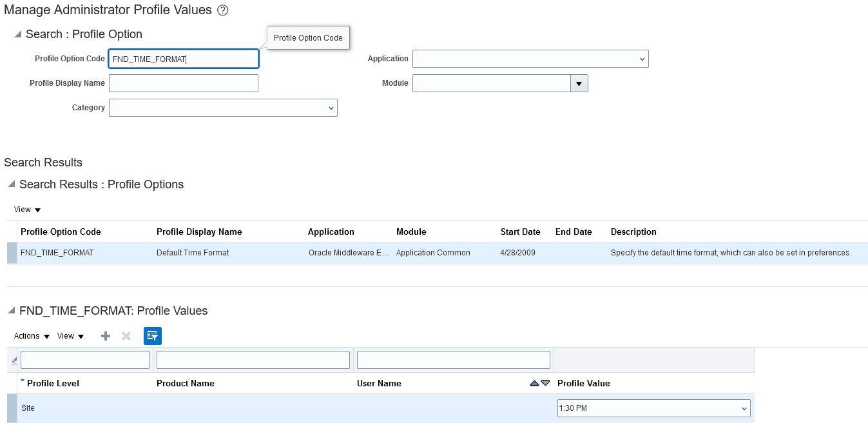This screenshot has width=868, height=425.
Task: Sort User Name column descending
Action: click(x=546, y=383)
